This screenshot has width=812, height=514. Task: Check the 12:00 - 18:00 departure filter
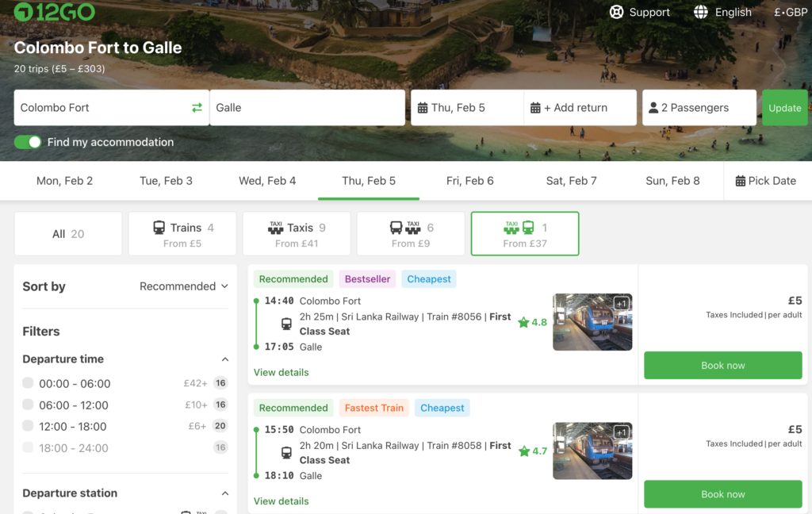[29, 426]
